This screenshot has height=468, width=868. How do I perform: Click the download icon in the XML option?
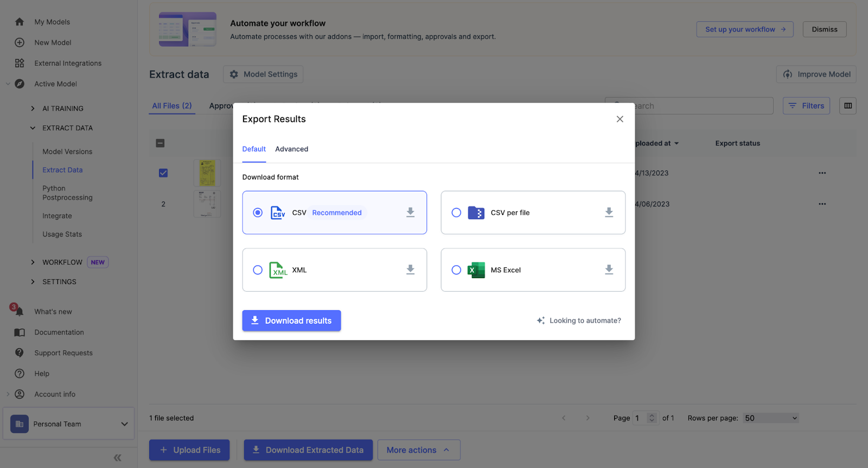coord(411,270)
